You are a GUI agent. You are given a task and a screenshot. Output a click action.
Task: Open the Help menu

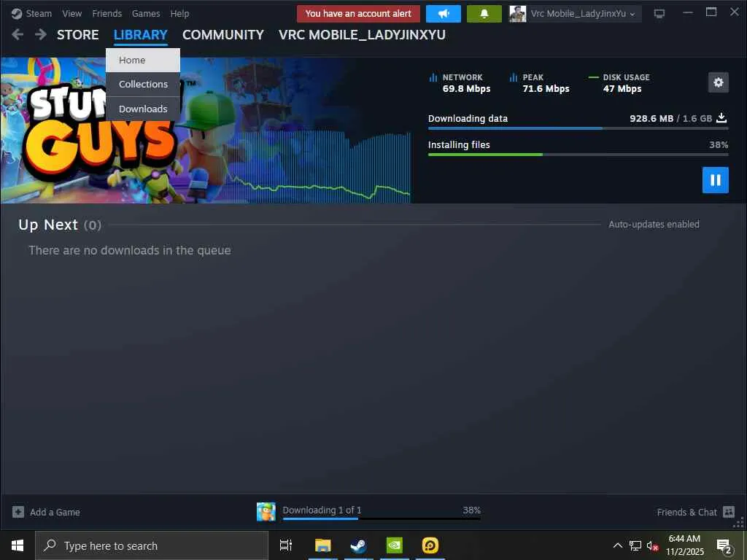point(179,13)
